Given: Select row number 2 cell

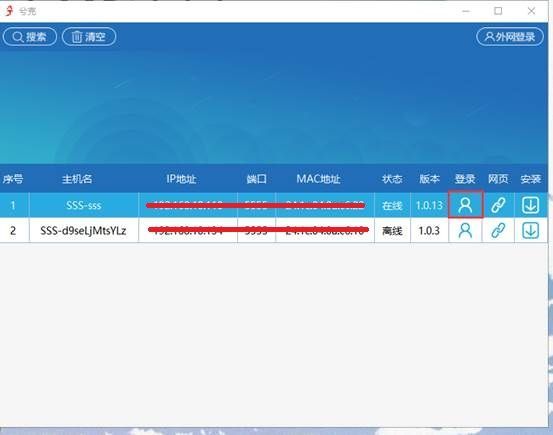Looking at the screenshot, I should pyautogui.click(x=13, y=231).
